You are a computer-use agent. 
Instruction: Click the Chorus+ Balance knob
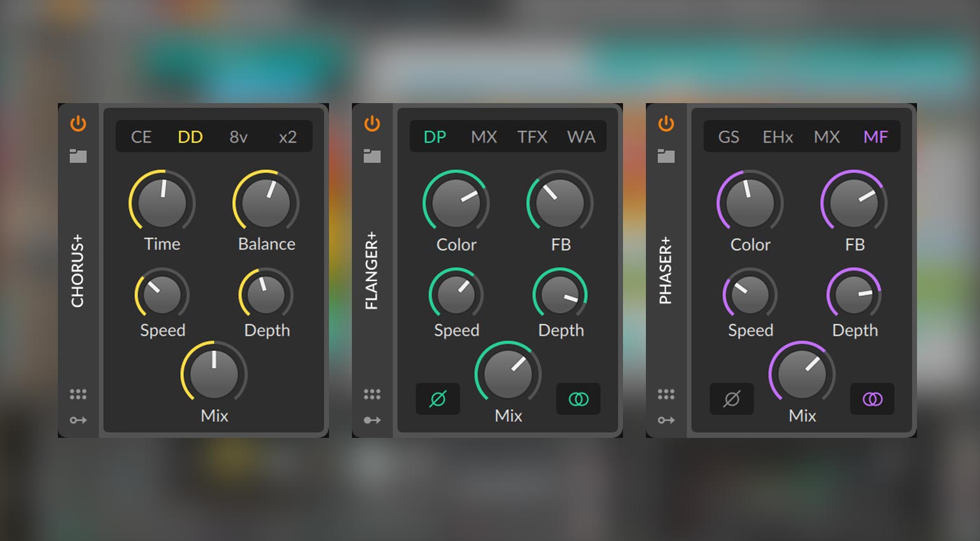pos(266,202)
